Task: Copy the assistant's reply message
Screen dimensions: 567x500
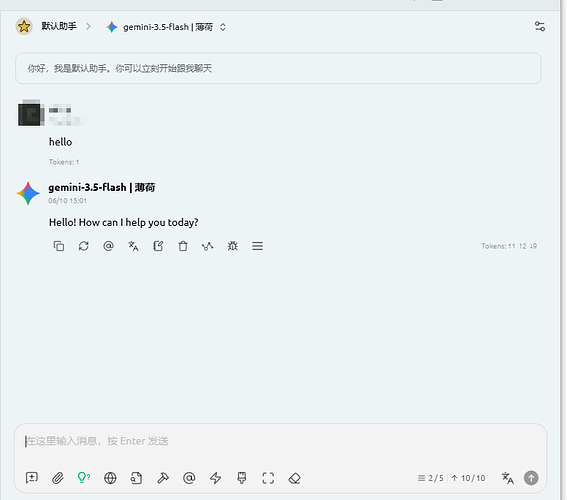Action: click(x=59, y=246)
